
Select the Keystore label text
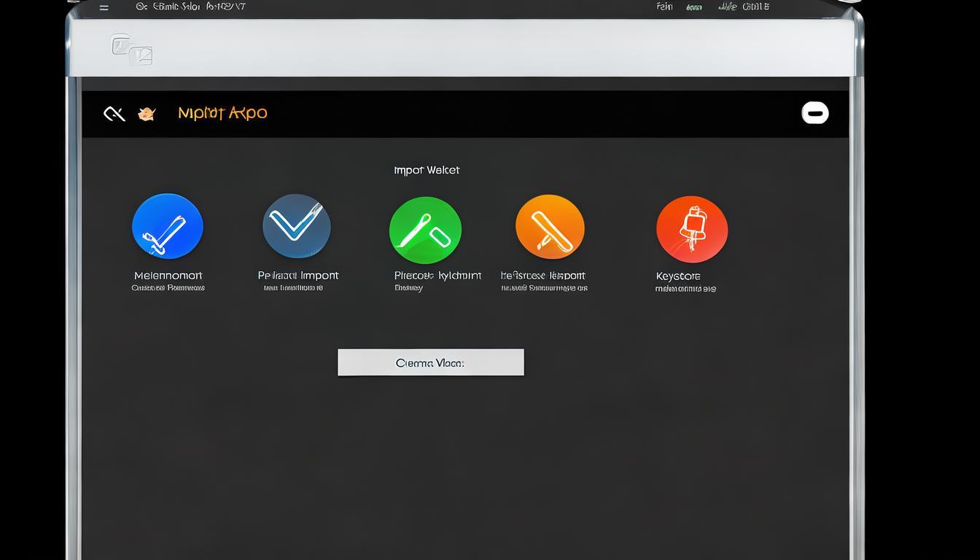(x=678, y=276)
